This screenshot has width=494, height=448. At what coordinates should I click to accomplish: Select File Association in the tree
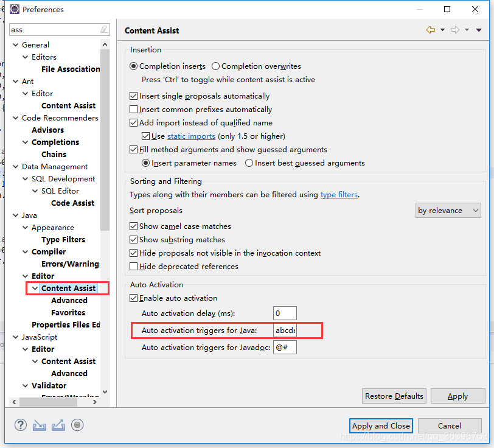pos(71,69)
